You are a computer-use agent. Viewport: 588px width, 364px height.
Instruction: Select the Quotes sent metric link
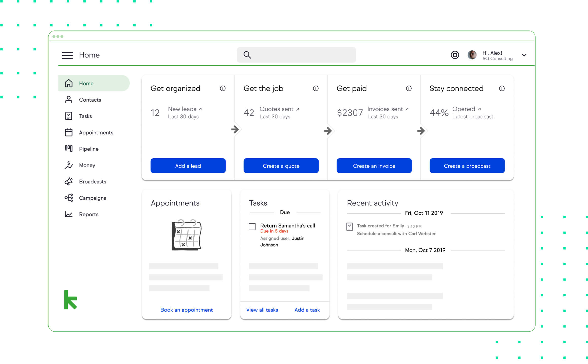tap(276, 109)
